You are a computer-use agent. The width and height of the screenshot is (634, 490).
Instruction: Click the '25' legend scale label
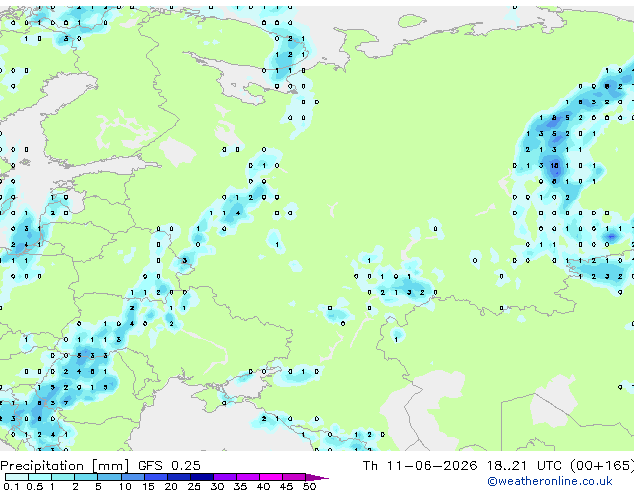point(194,486)
